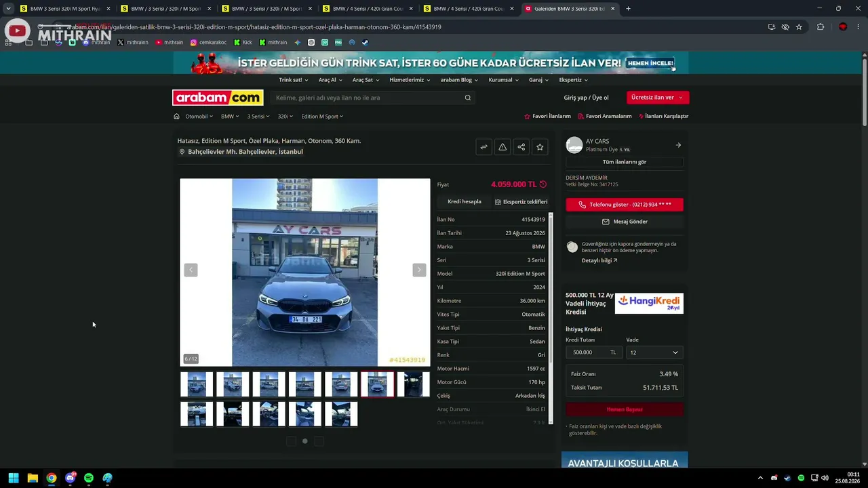Screen dimensions: 868x488
Task: Open the Ekspertiz menu
Action: pos(573,80)
